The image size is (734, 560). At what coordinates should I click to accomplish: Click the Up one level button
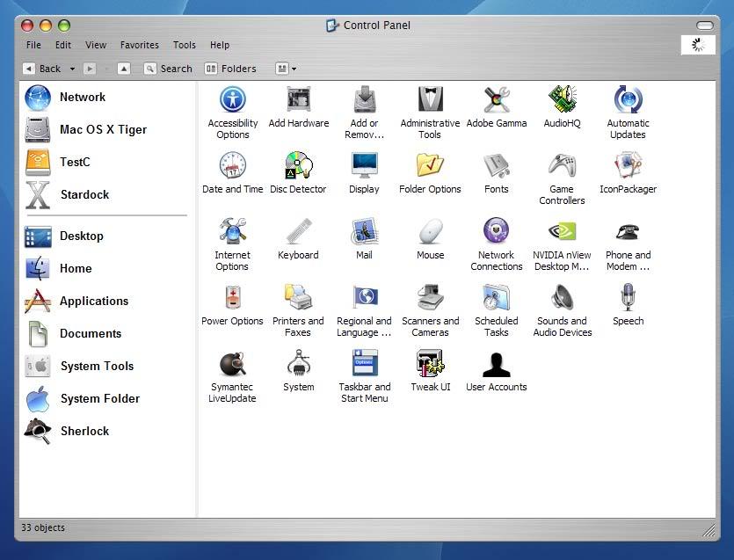tap(124, 69)
